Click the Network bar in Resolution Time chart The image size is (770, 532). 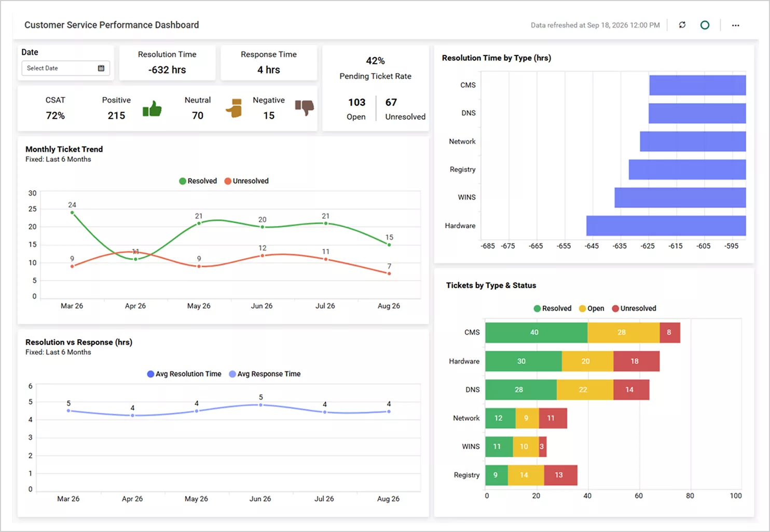(x=693, y=142)
